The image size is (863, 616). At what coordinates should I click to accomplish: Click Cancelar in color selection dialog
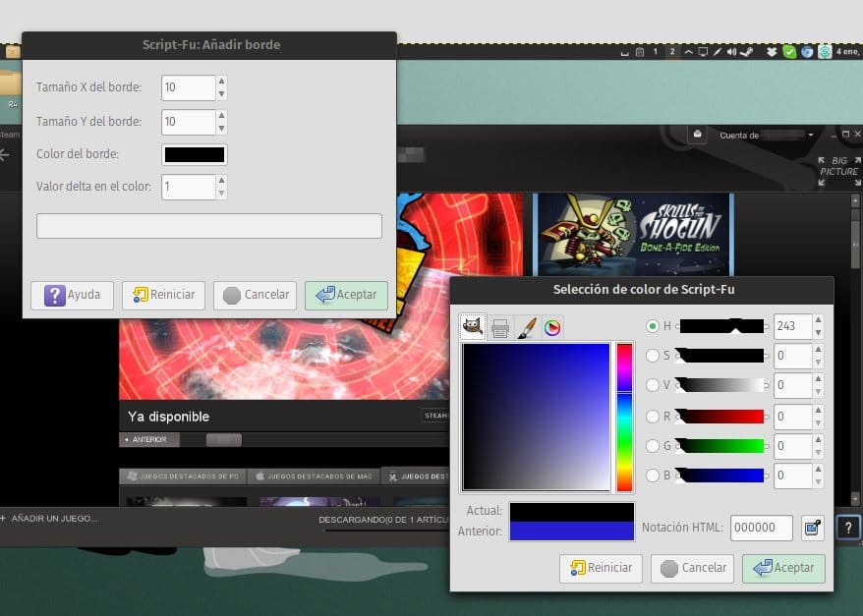(692, 568)
